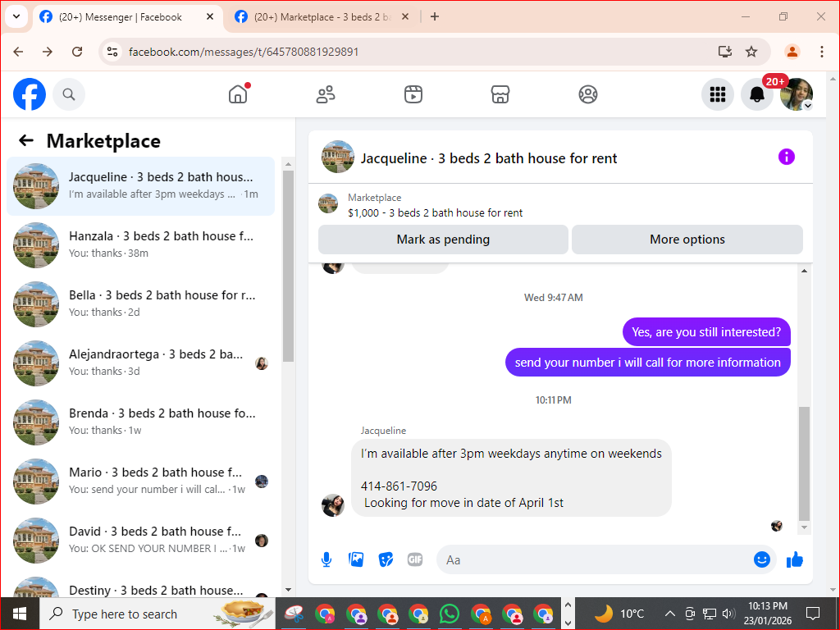Open the $1,000 3 beds listing link
840x630 pixels.
click(x=435, y=212)
